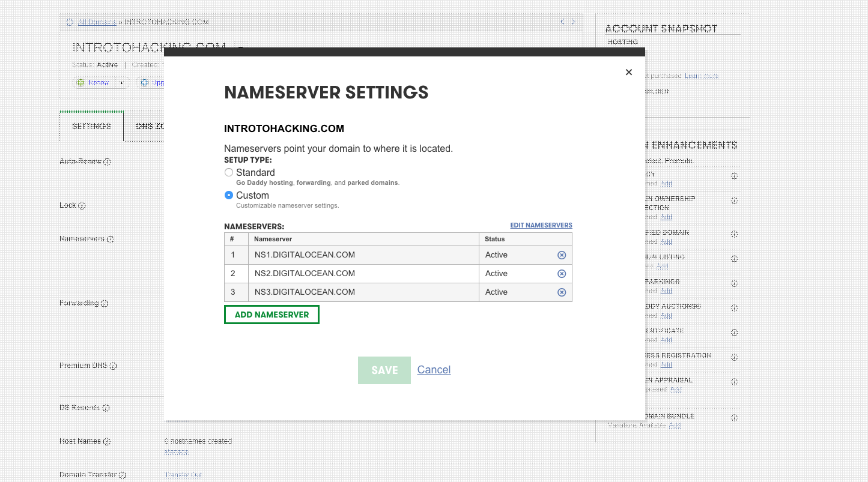Select the Standard setup type
The height and width of the screenshot is (482, 868).
pos(229,172)
